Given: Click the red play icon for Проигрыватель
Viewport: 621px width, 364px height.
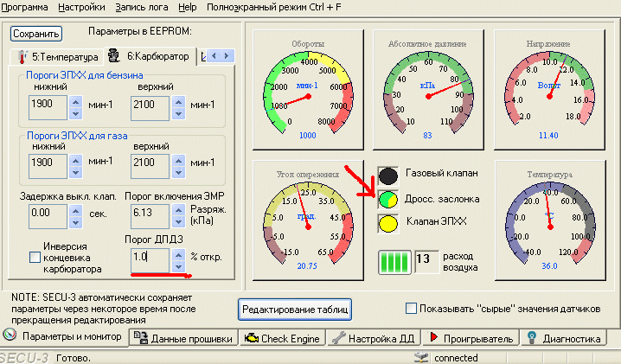Looking at the screenshot, I should pyautogui.click(x=435, y=337).
